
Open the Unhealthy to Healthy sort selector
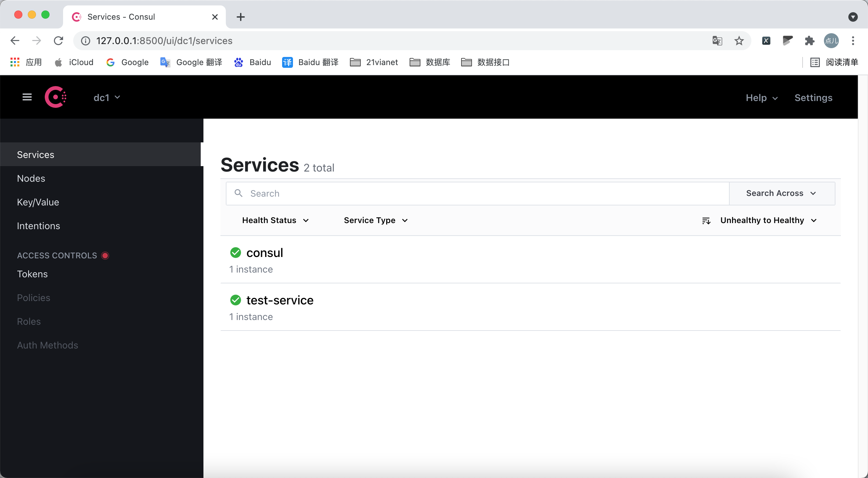coord(769,220)
